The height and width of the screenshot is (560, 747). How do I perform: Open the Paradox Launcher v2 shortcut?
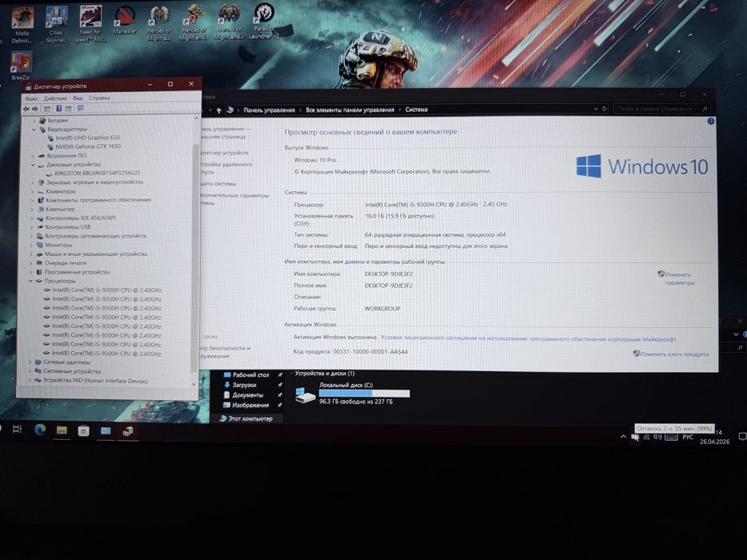[263, 21]
